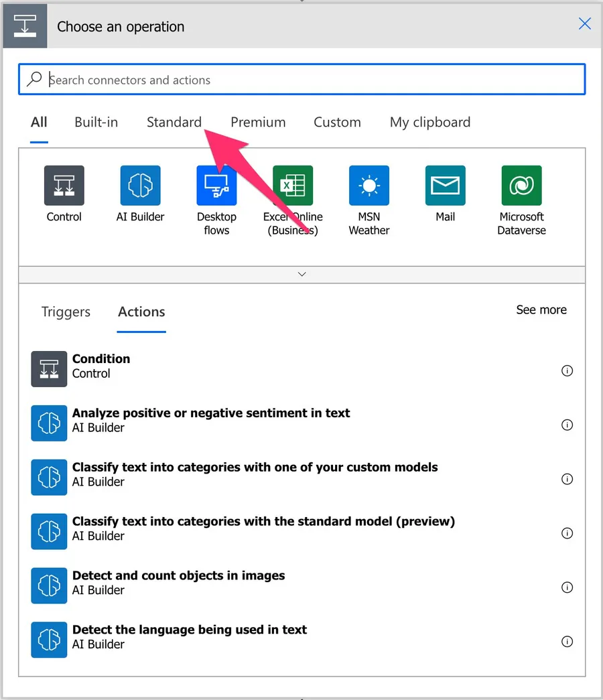Image resolution: width=603 pixels, height=700 pixels.
Task: Open the Custom connectors tab
Action: [x=337, y=122]
